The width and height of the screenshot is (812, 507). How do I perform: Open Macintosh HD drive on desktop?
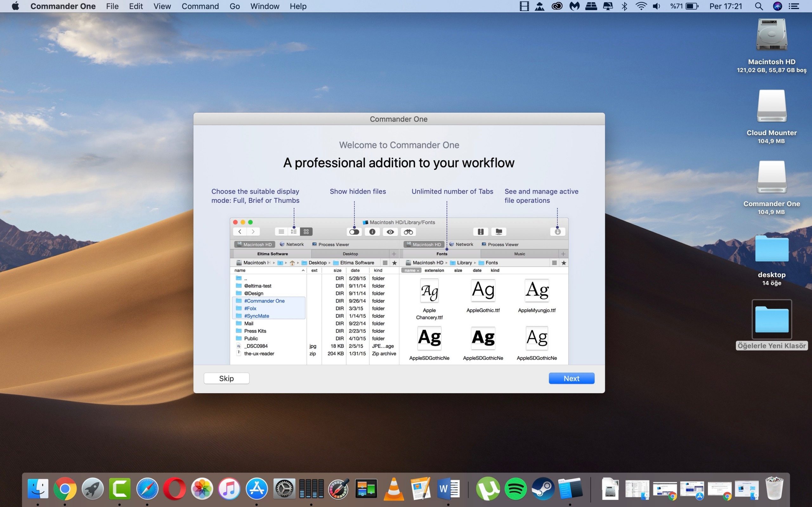(771, 35)
